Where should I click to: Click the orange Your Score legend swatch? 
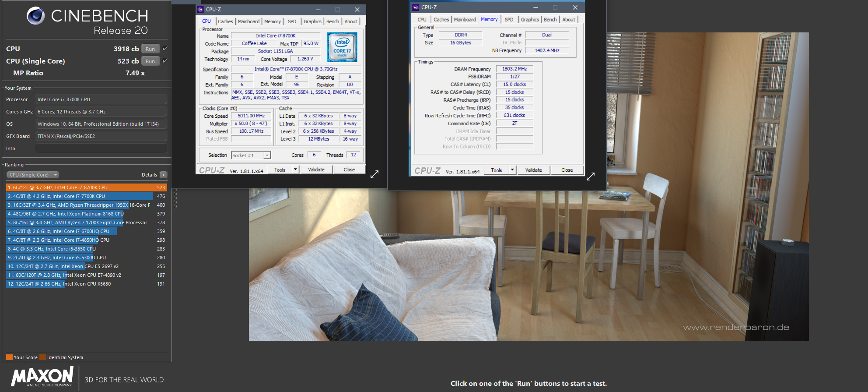coord(9,357)
